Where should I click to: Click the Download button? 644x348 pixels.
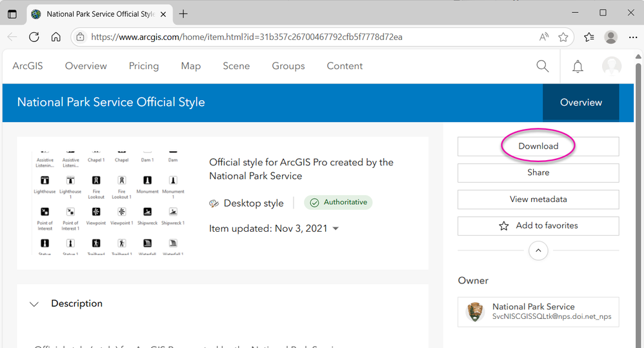(x=538, y=147)
